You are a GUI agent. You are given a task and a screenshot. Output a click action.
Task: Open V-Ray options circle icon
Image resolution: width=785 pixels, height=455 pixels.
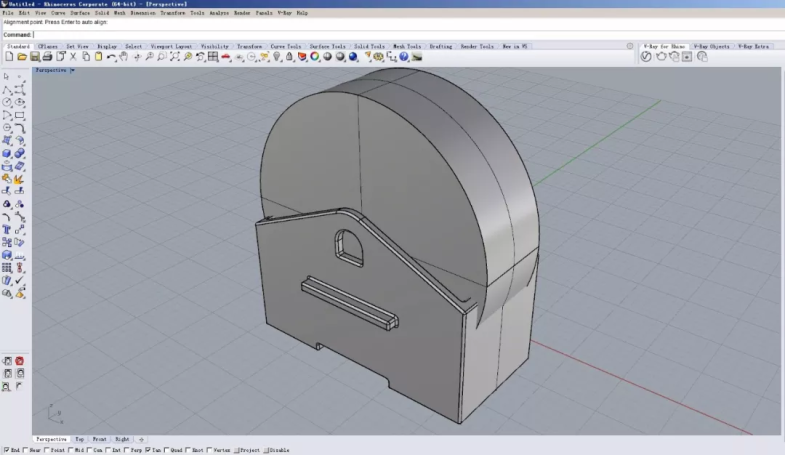point(646,57)
